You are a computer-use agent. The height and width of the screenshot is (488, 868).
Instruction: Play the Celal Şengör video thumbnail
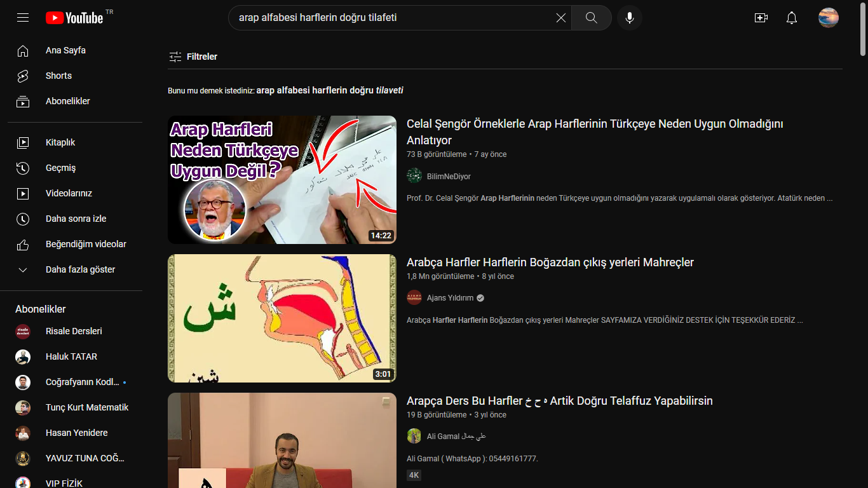pyautogui.click(x=282, y=180)
